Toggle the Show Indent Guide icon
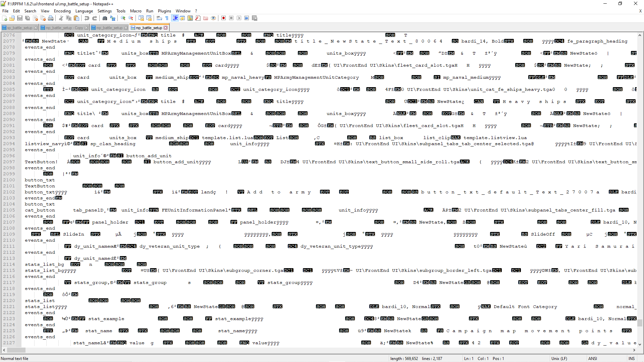The image size is (644, 362). (175, 18)
